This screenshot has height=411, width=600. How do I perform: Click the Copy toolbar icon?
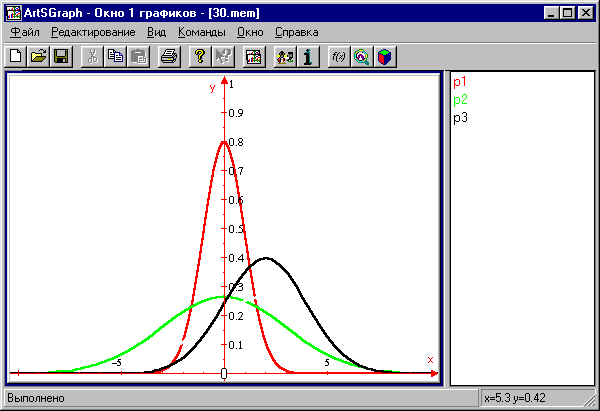click(x=116, y=57)
